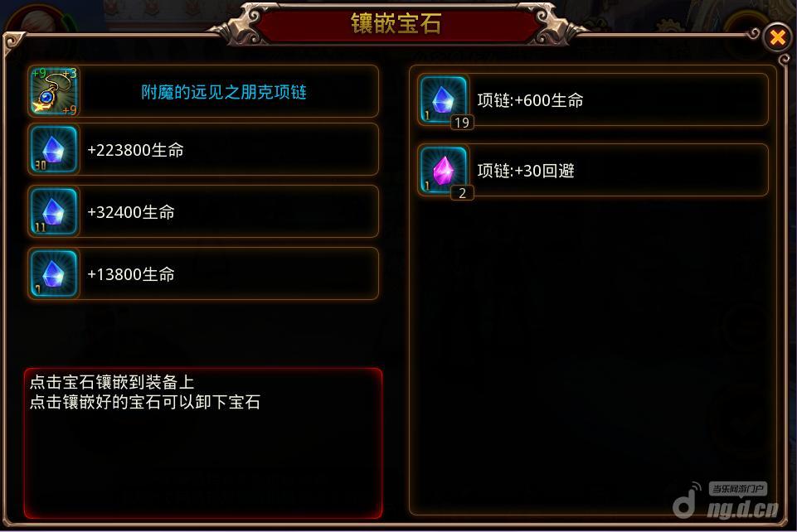This screenshot has height=532, width=797.
Task: Inlay the 项链:+30回避 gem
Action: (x=593, y=171)
